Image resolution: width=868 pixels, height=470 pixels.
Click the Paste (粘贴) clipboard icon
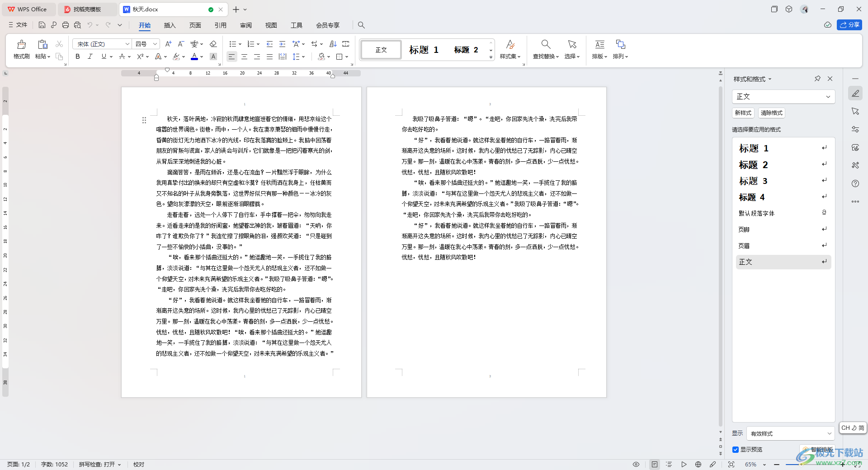pos(42,44)
